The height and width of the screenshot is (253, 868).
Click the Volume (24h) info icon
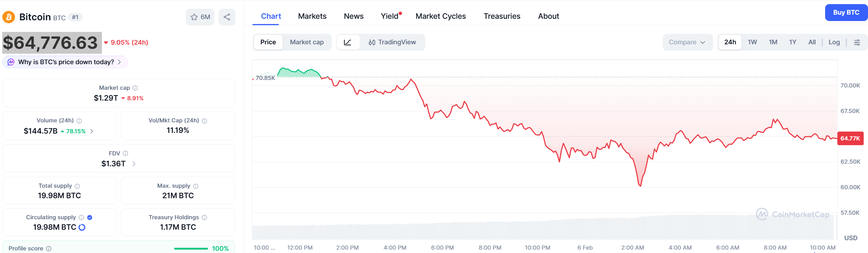[x=79, y=121]
